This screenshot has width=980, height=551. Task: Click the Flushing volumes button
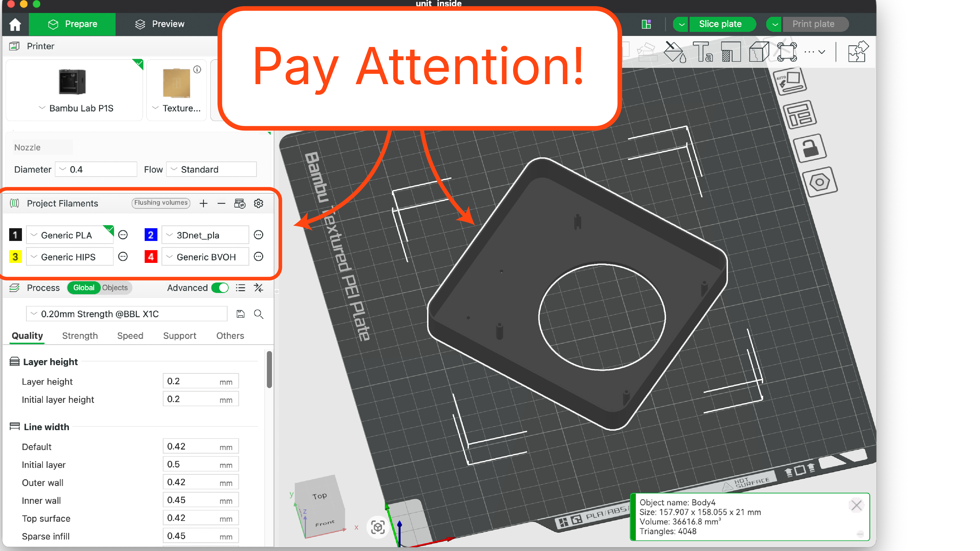160,203
